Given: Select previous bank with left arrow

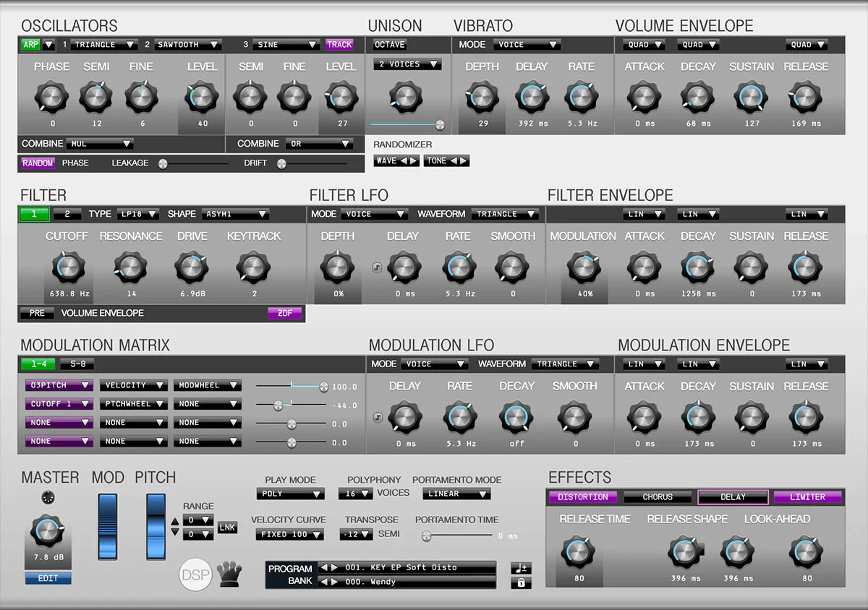Looking at the screenshot, I should tap(325, 582).
